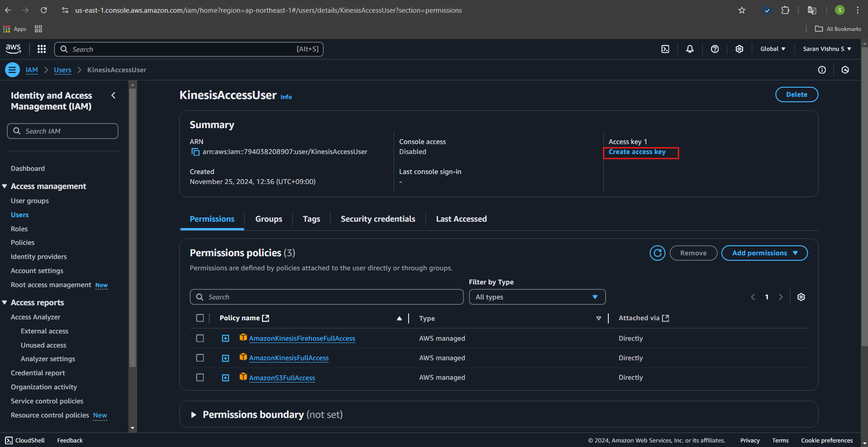Check the AmazonKinesisFirehoseFullAccess policy checkbox

pyautogui.click(x=200, y=338)
